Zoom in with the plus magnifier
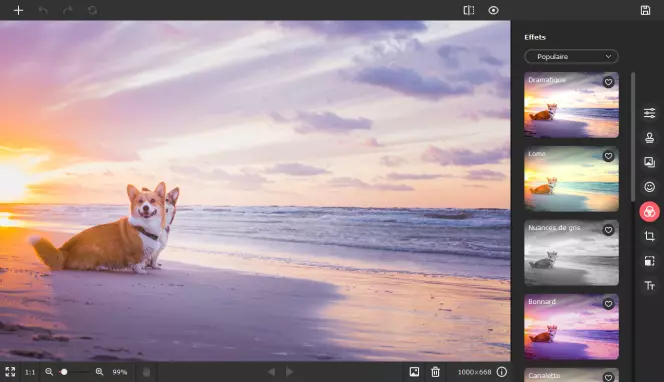Image resolution: width=664 pixels, height=382 pixels. tap(100, 372)
